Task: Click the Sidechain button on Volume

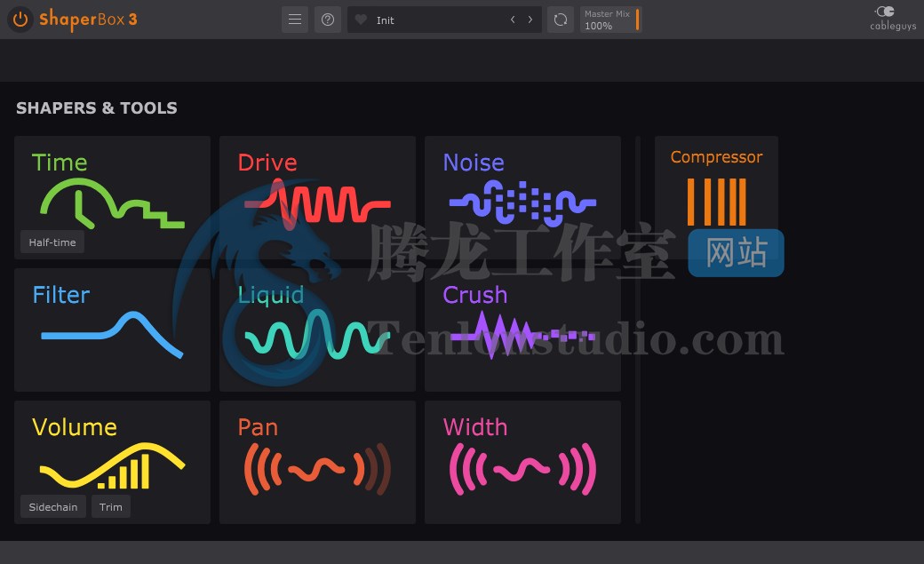Action: [53, 507]
